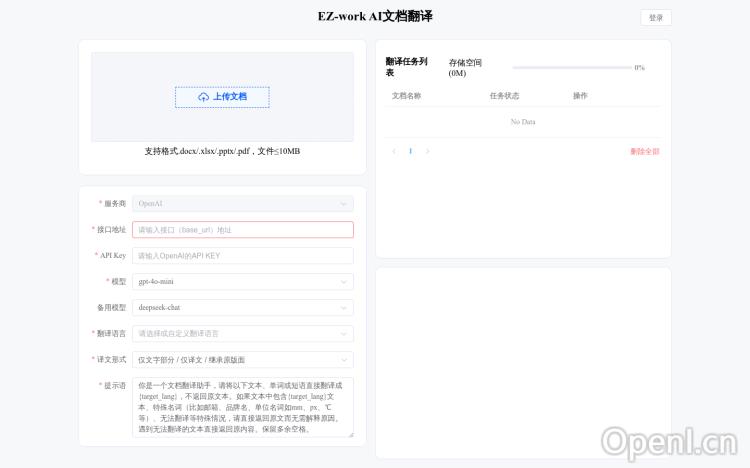Click the 任务状态 column header
This screenshot has height=468, width=750.
[x=504, y=96]
